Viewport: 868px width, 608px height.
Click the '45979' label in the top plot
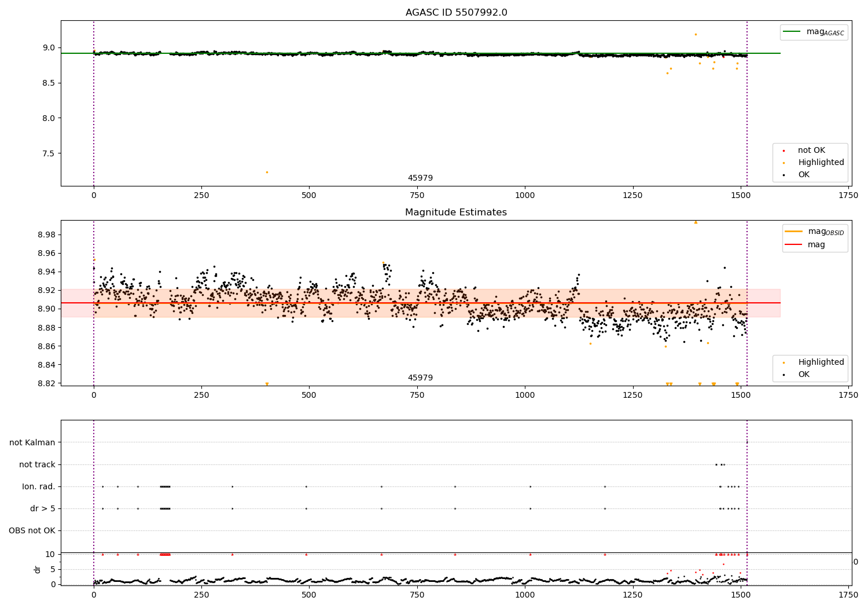(x=420, y=178)
